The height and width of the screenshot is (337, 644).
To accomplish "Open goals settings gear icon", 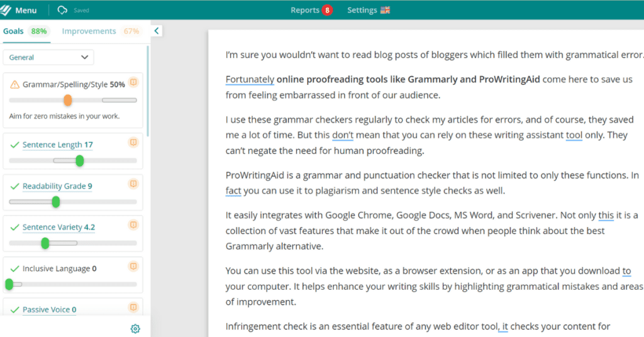I will [x=135, y=329].
